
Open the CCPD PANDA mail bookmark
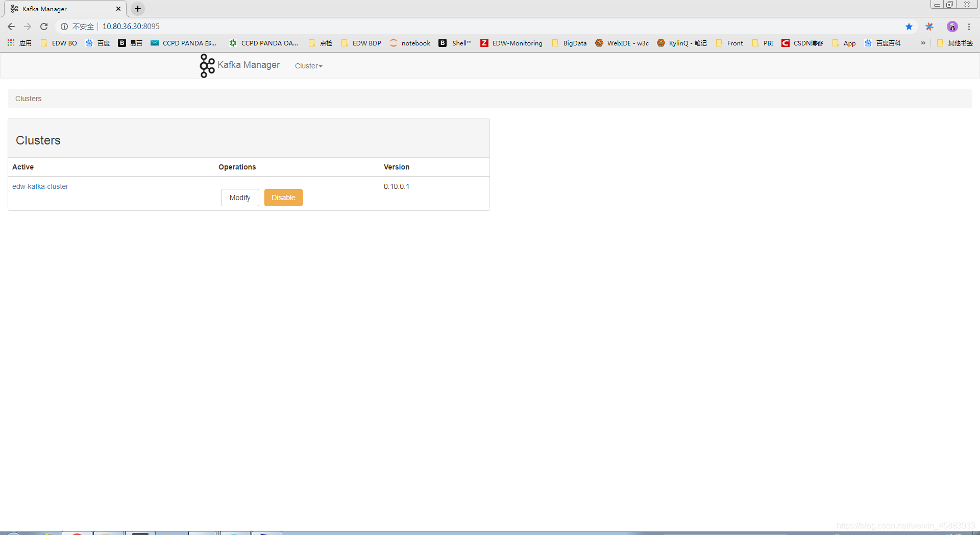[184, 43]
